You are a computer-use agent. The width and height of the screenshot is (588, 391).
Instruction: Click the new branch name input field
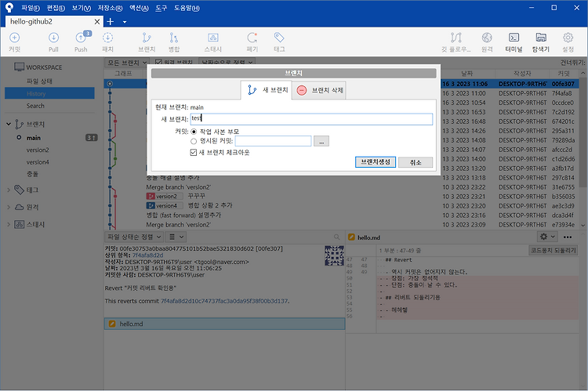(x=311, y=119)
